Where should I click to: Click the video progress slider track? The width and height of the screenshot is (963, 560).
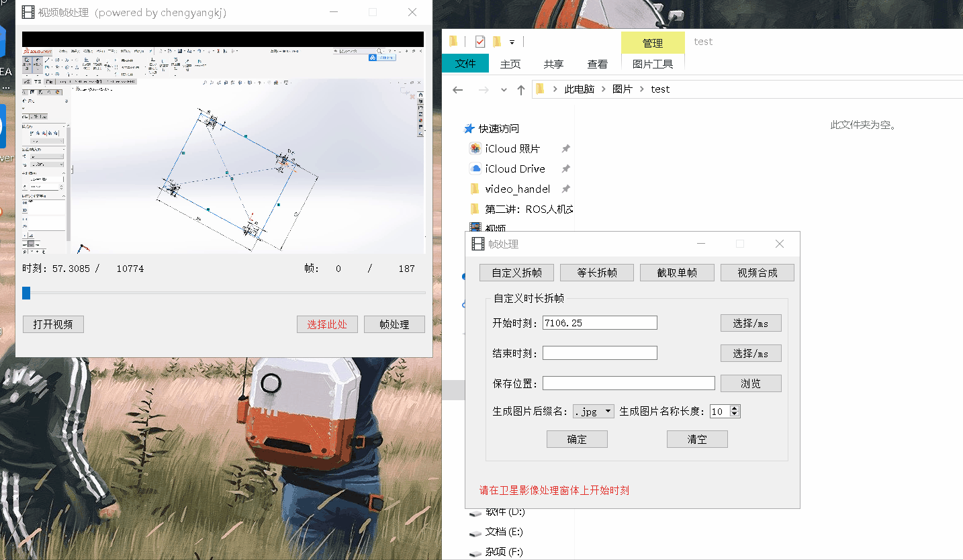pos(224,293)
